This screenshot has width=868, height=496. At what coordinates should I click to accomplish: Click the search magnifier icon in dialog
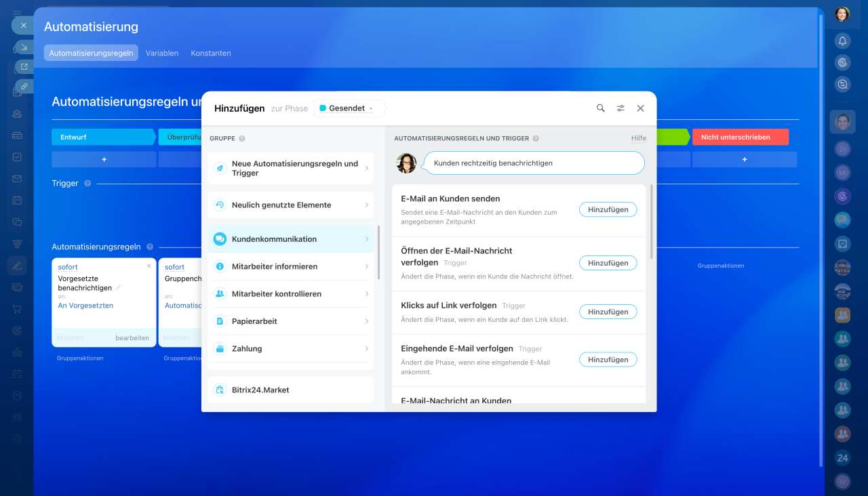(600, 108)
